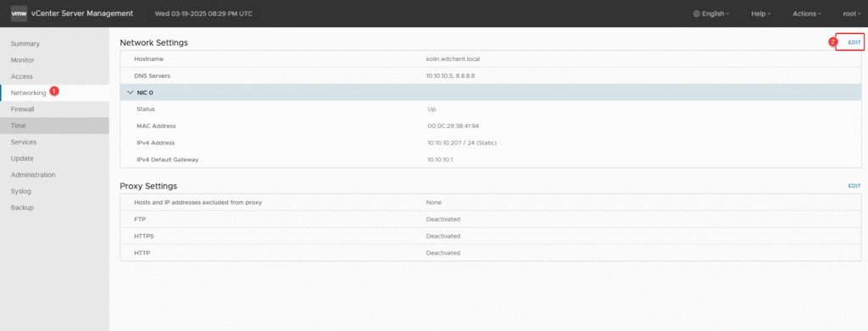The image size is (868, 331).
Task: Click IPv4 address 10.10.10.207 / 24 (Static)
Action: pyautogui.click(x=462, y=143)
